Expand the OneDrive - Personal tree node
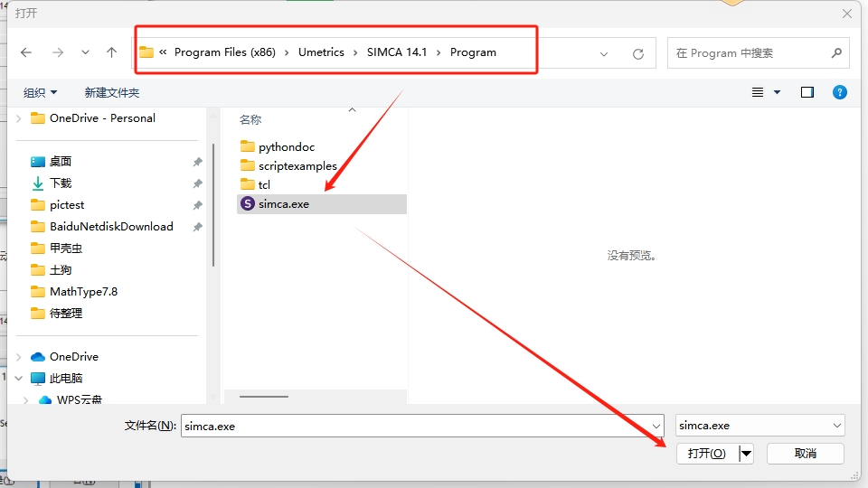The width and height of the screenshot is (868, 488). coord(19,118)
